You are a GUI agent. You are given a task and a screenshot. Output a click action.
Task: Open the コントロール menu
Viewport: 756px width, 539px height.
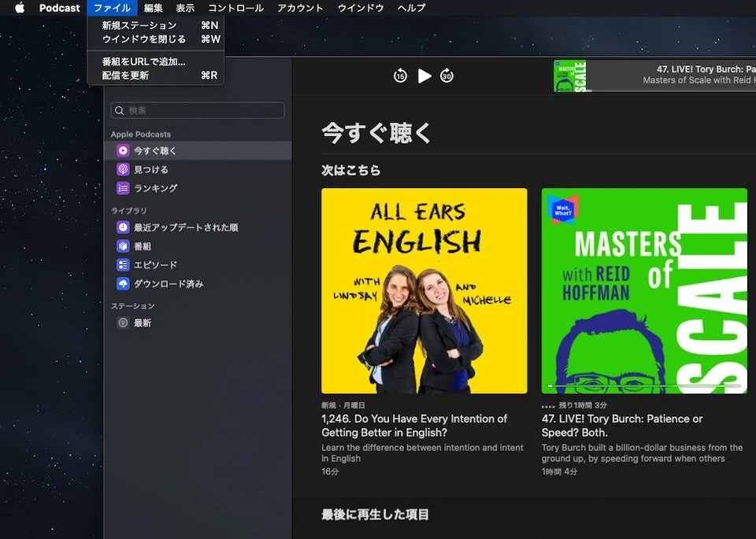[235, 8]
